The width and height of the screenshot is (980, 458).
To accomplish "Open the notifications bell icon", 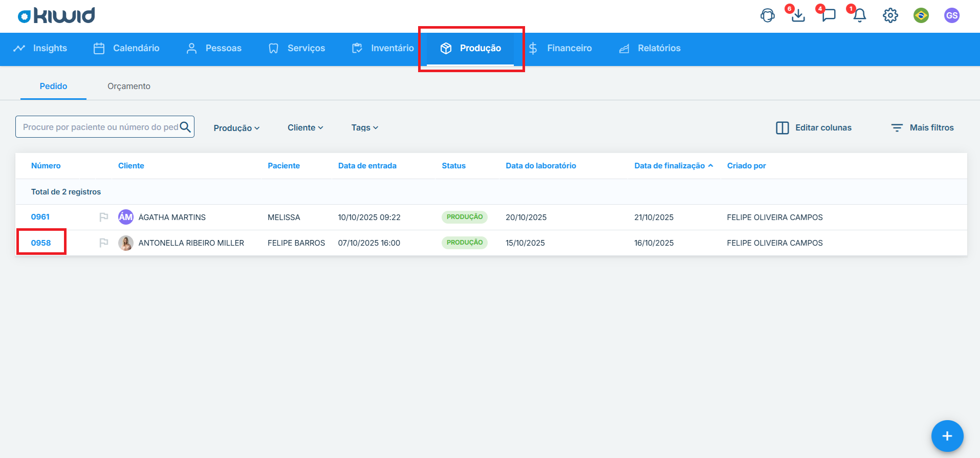I will (x=859, y=15).
